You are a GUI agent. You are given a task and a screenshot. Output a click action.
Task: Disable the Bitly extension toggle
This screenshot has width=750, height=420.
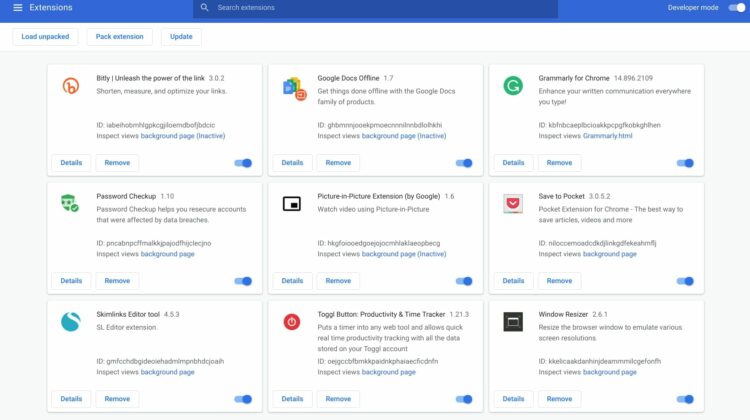pyautogui.click(x=243, y=163)
